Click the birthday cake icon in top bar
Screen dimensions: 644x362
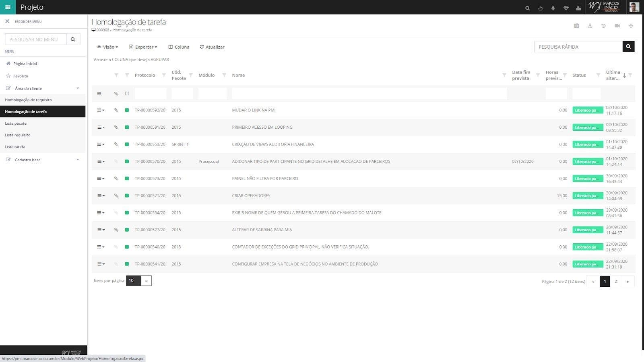[x=578, y=8]
